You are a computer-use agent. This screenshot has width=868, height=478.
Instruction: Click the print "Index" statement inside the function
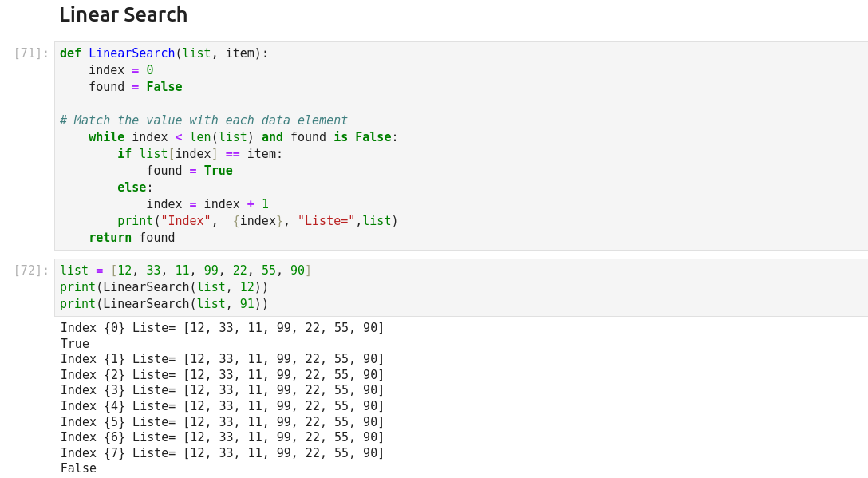257,221
